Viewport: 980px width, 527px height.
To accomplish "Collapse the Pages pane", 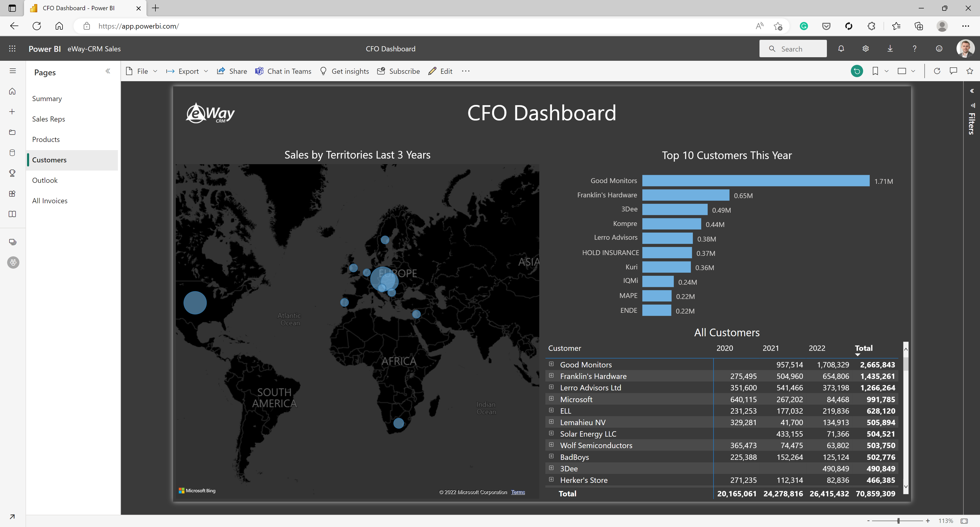I will pos(108,71).
